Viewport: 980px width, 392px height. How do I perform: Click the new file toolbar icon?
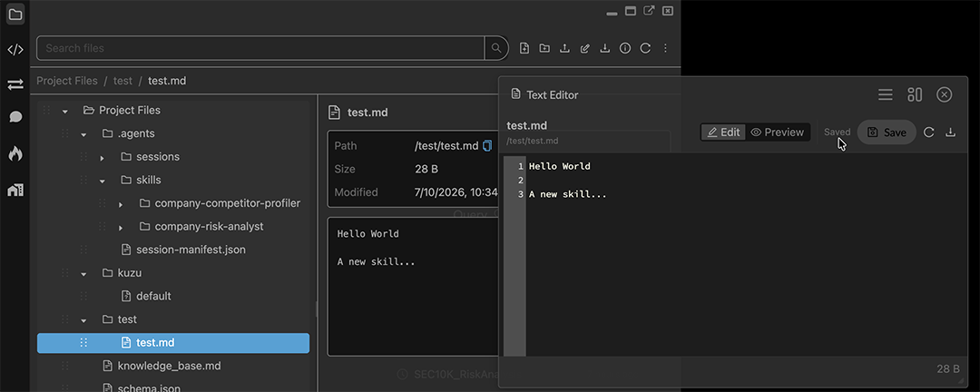pyautogui.click(x=524, y=48)
